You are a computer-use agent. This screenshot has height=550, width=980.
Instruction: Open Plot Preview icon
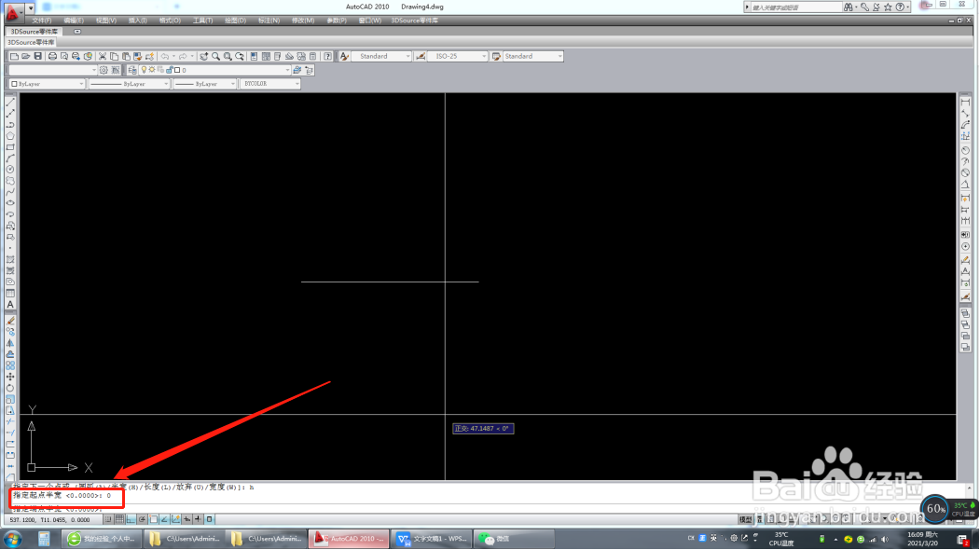(x=64, y=56)
